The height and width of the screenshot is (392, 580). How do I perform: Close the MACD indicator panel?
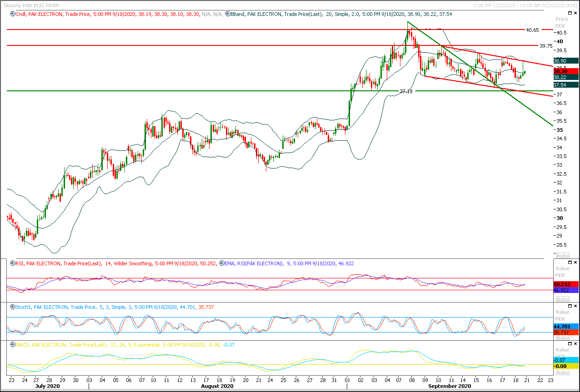coord(575,344)
